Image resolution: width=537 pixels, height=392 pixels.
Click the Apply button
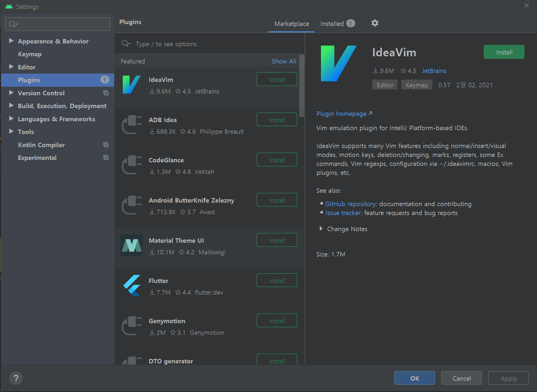pyautogui.click(x=508, y=378)
